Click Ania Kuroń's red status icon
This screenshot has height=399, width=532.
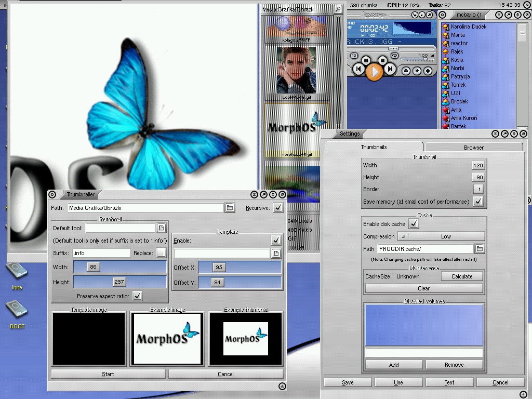coord(446,118)
